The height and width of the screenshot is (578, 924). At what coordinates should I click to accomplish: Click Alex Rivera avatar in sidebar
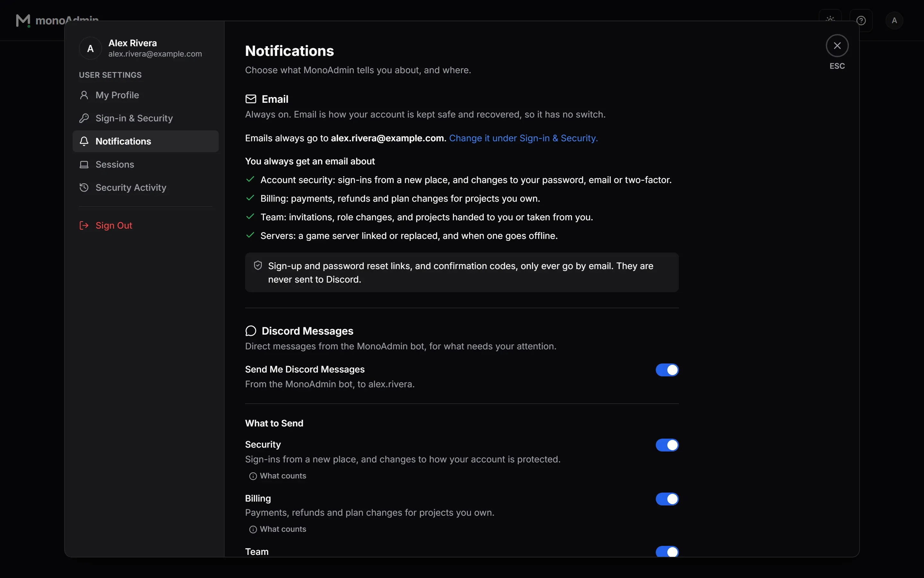[x=90, y=48]
